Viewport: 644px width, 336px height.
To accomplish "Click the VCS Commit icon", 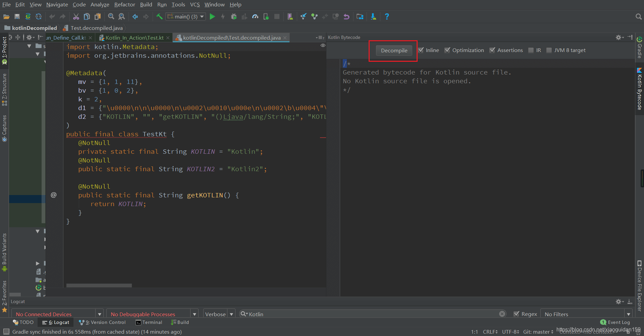I will pyautogui.click(x=314, y=16).
